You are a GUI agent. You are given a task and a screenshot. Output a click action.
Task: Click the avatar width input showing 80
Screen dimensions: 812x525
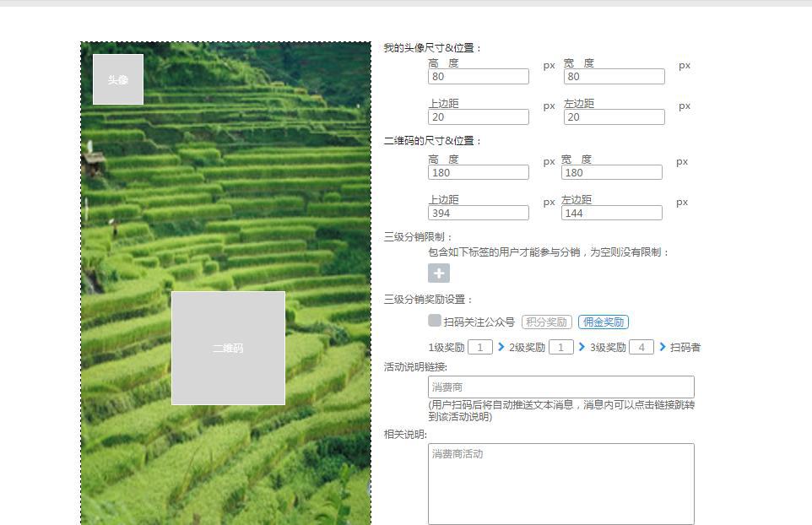[614, 77]
